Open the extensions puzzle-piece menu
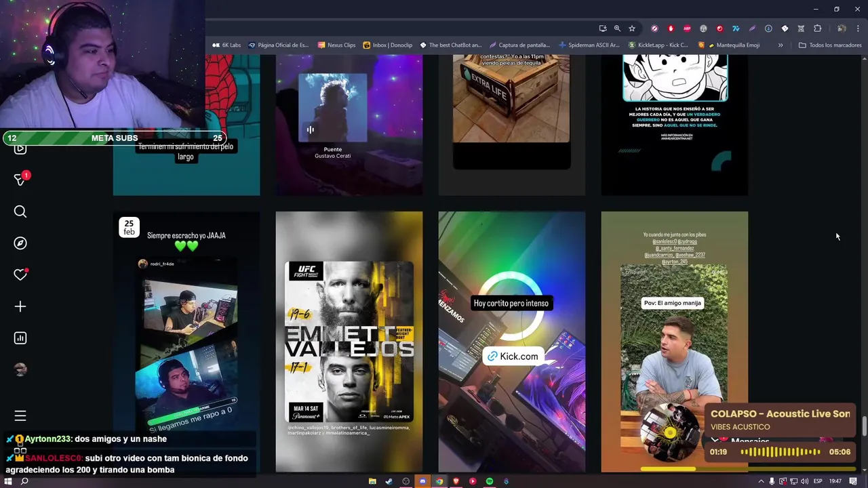 [x=817, y=28]
